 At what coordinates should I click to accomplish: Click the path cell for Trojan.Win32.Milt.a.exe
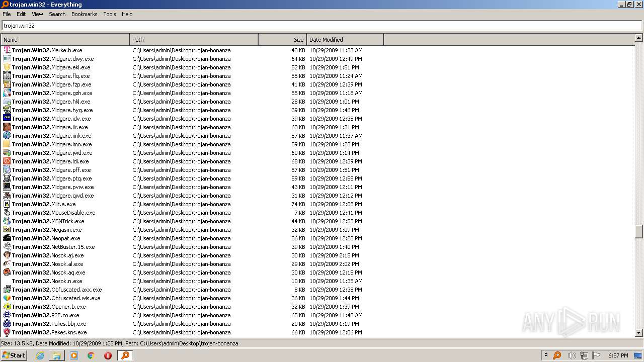(182, 204)
